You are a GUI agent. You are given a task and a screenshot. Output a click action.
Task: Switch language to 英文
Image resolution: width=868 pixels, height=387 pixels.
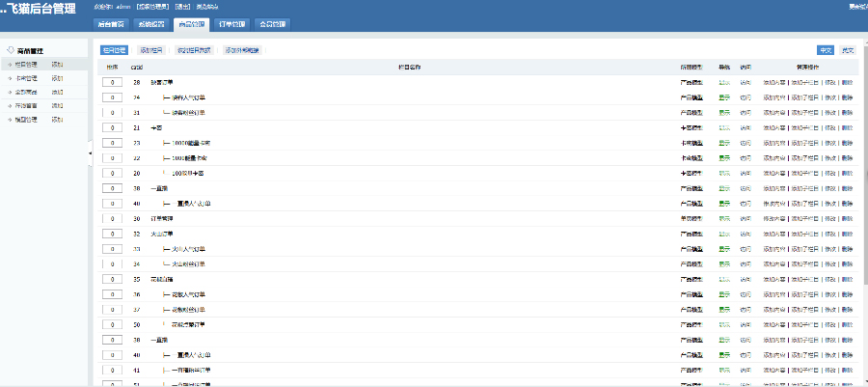(x=848, y=50)
